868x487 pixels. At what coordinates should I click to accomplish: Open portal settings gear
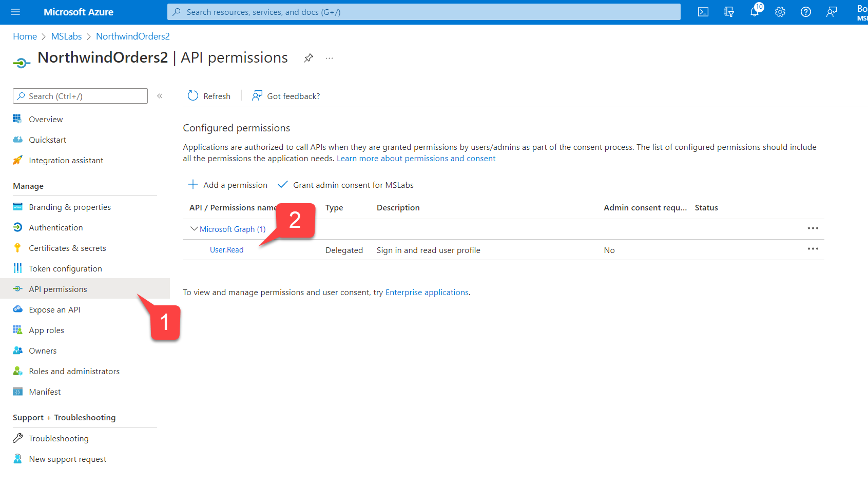[x=780, y=12]
